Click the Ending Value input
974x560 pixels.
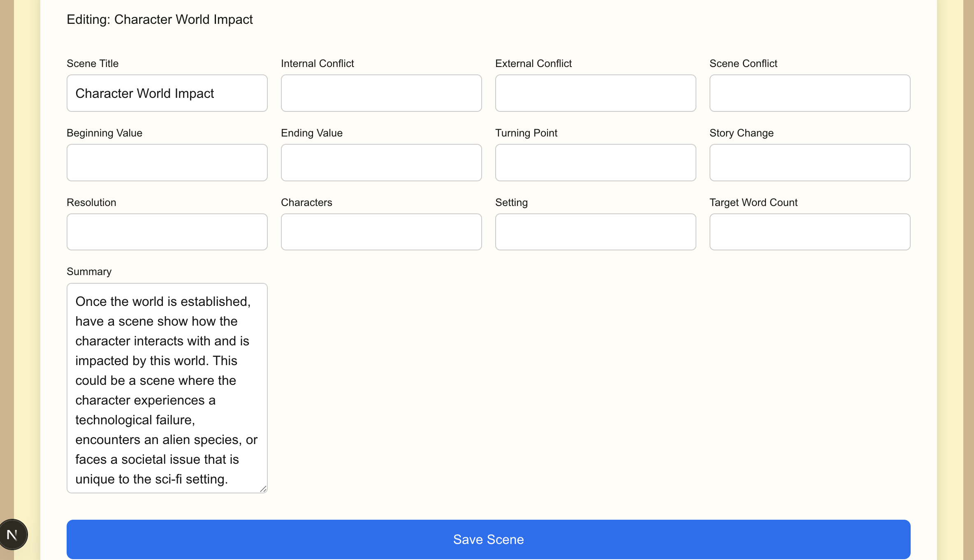[381, 163]
